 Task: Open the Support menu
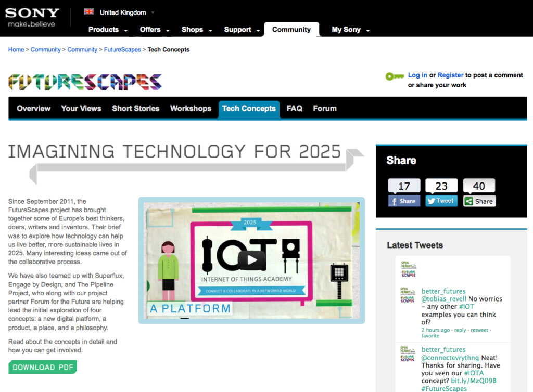click(x=237, y=30)
